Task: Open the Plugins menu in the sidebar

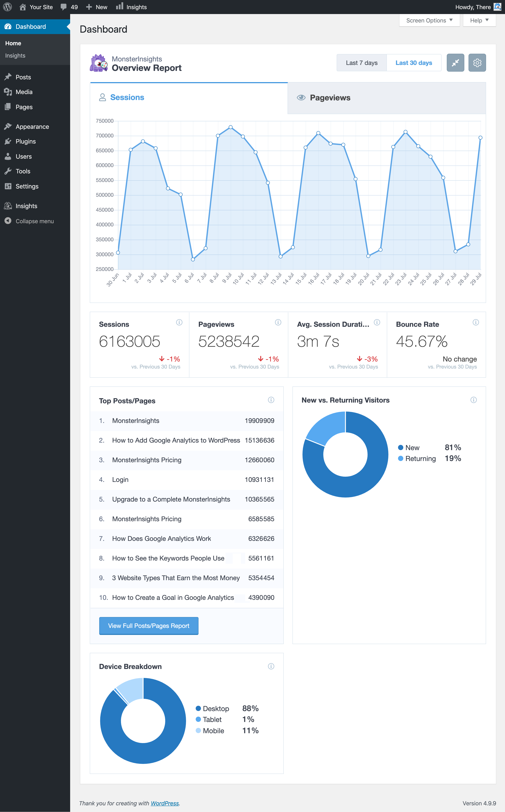Action: pyautogui.click(x=25, y=141)
